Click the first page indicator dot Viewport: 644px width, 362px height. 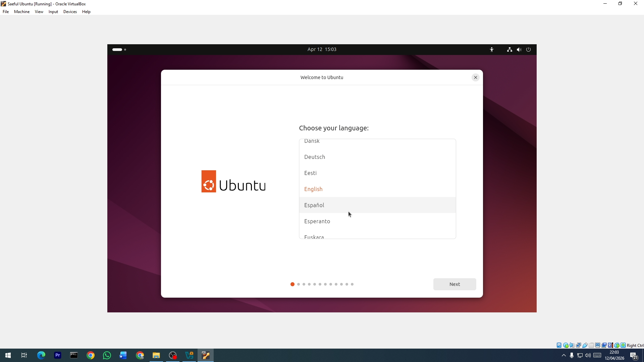[x=292, y=284]
